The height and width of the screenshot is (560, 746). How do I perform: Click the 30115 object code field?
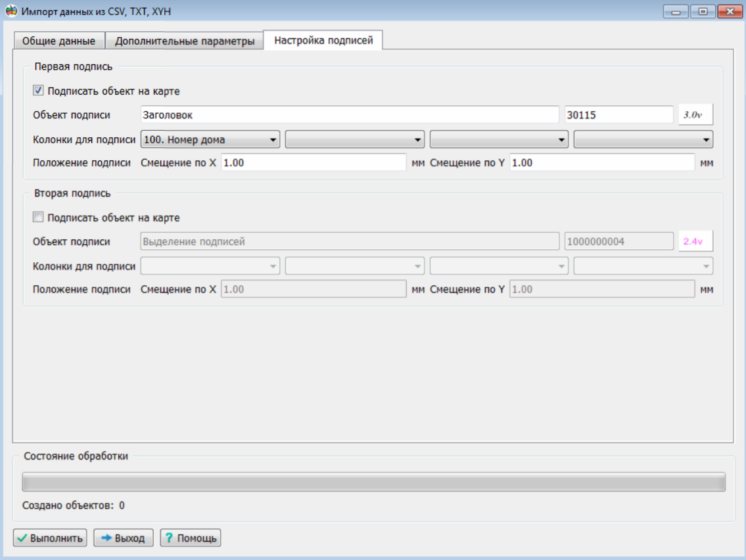pyautogui.click(x=618, y=114)
